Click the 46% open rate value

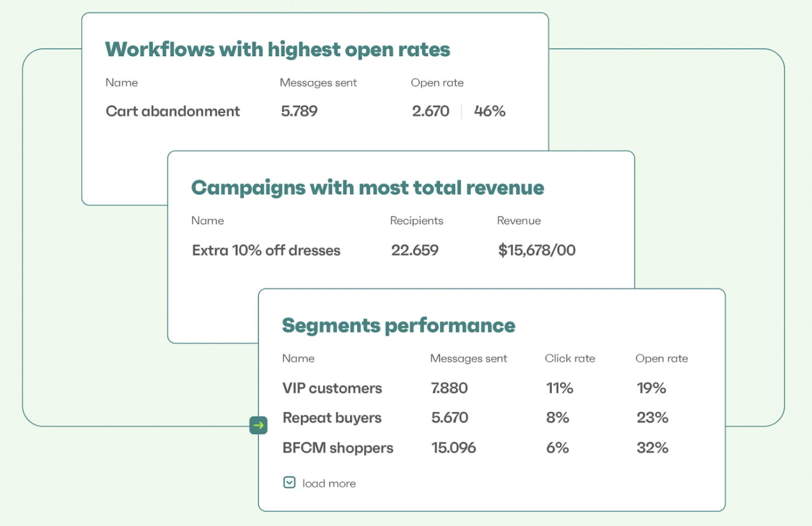(489, 111)
